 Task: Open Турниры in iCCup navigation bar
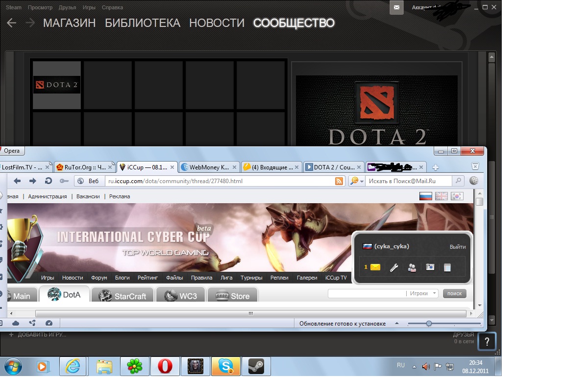pos(251,278)
